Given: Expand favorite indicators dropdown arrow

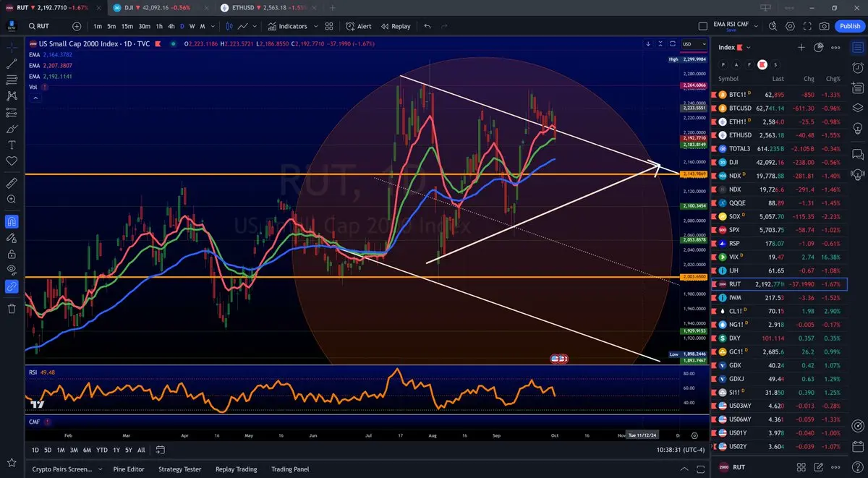Looking at the screenshot, I should coord(315,26).
